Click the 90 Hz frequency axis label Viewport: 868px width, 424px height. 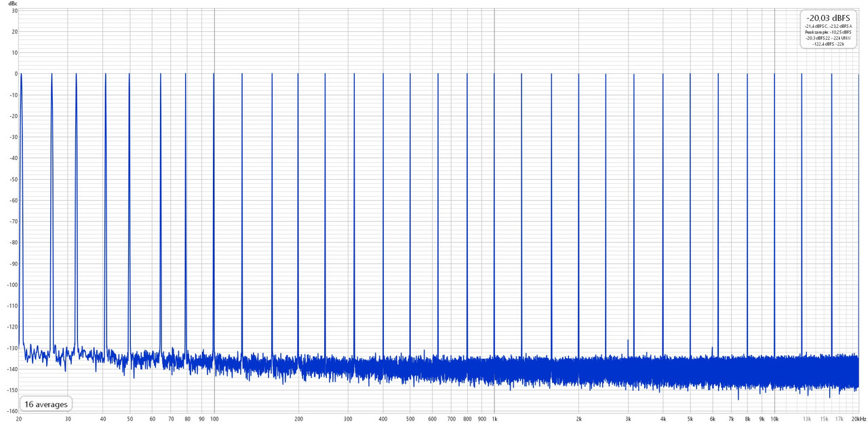coord(201,419)
